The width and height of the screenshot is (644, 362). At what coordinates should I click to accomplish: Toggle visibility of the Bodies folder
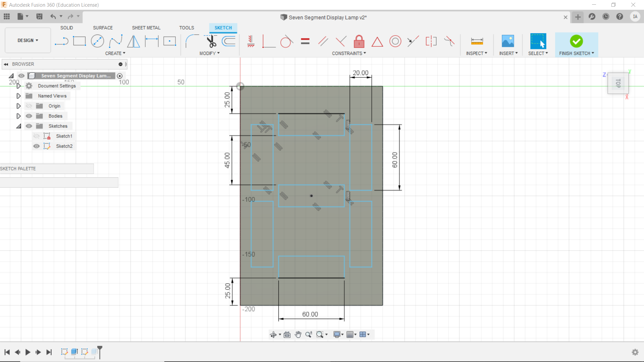coord(29,116)
